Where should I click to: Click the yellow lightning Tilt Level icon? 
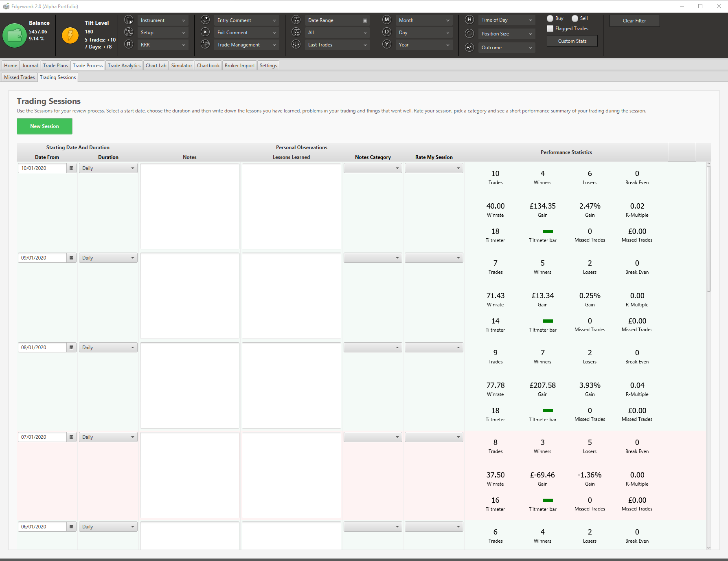70,35
